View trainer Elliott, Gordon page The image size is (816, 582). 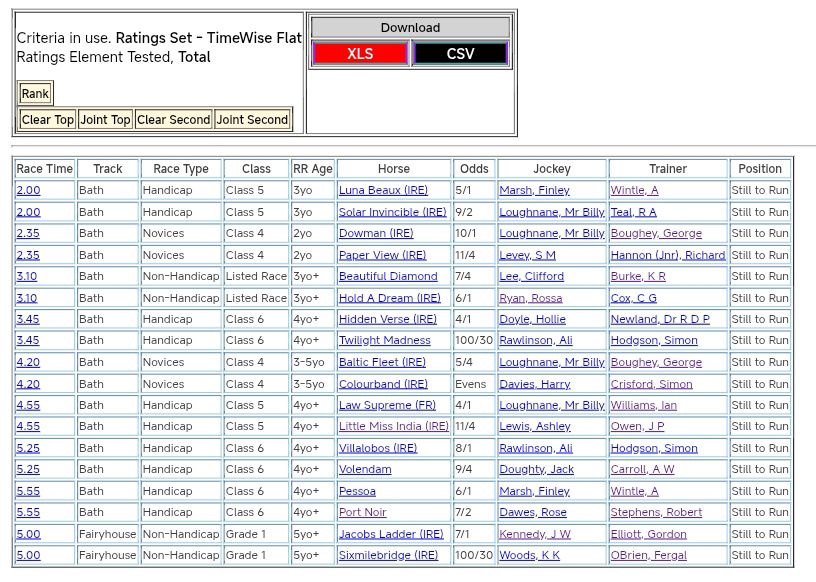click(648, 534)
